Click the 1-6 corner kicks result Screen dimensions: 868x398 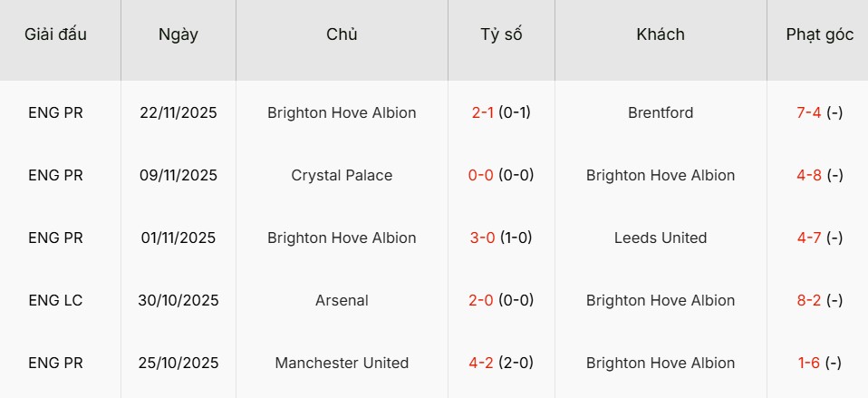coord(809,364)
